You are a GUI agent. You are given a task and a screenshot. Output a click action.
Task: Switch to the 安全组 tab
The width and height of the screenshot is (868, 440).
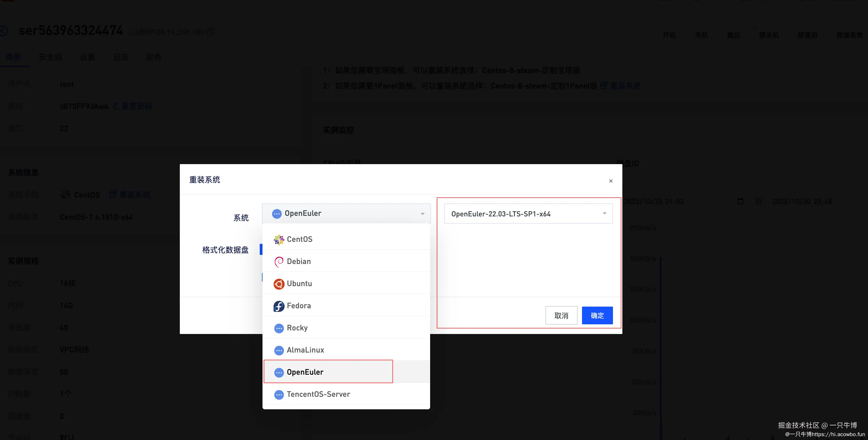pos(50,57)
